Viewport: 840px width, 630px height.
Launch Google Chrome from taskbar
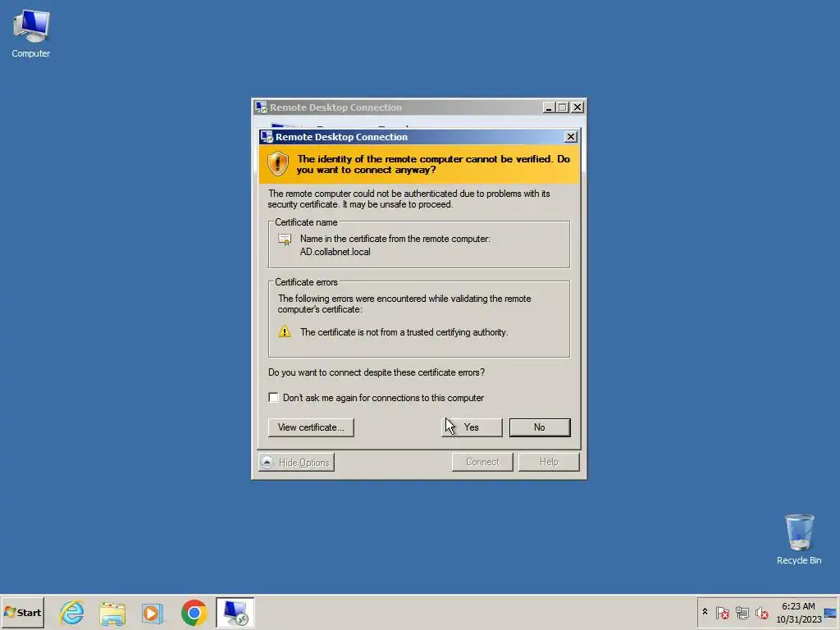tap(194, 612)
